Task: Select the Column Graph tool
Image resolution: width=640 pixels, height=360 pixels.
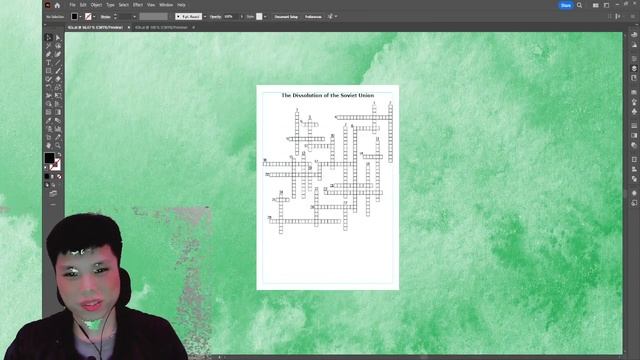Action: (x=58, y=129)
